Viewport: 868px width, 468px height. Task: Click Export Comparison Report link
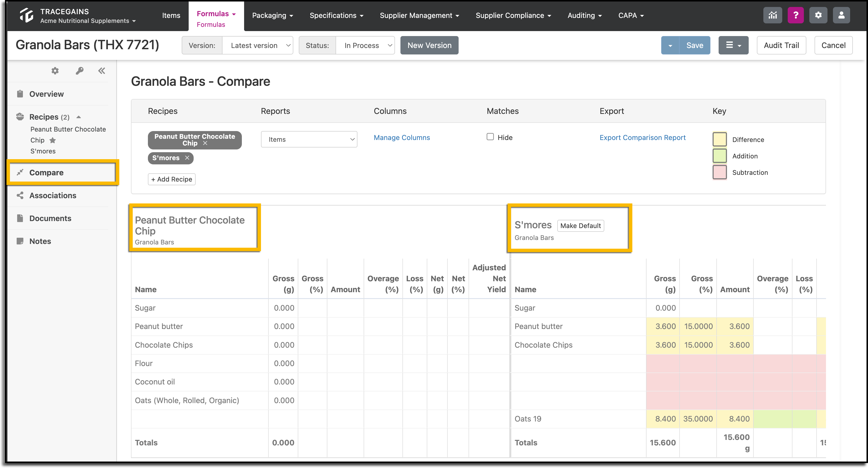[x=642, y=138]
